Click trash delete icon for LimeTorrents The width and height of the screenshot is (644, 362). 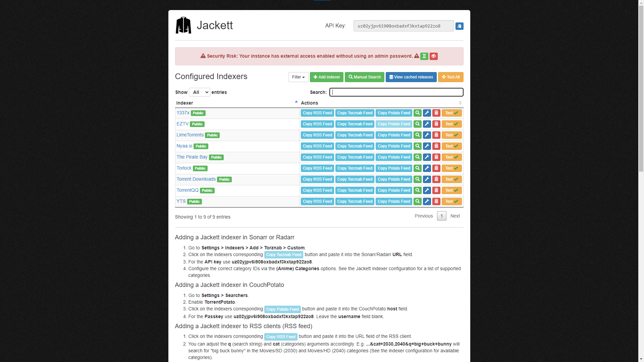coord(436,135)
